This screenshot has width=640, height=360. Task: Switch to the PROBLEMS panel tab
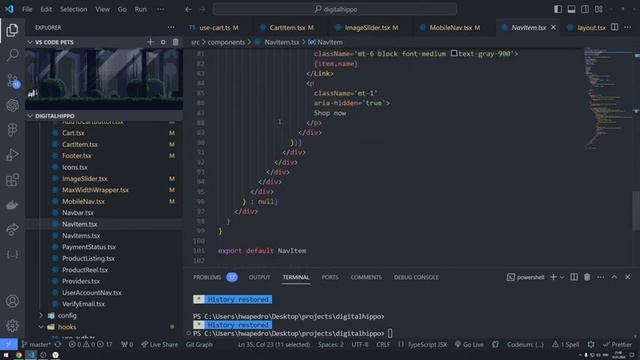(207, 277)
